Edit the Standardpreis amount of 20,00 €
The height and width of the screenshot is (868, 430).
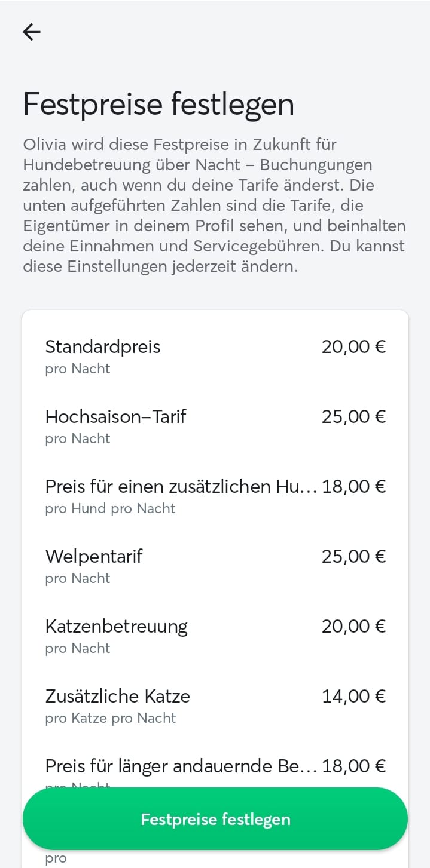tap(353, 347)
